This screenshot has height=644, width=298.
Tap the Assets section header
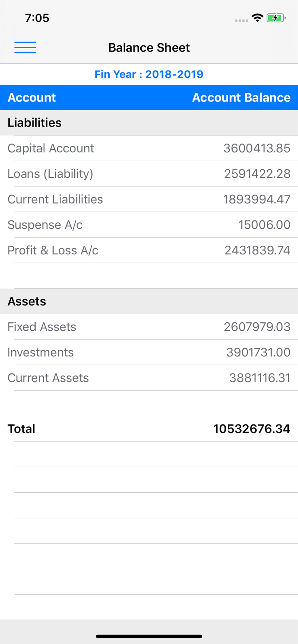(149, 301)
